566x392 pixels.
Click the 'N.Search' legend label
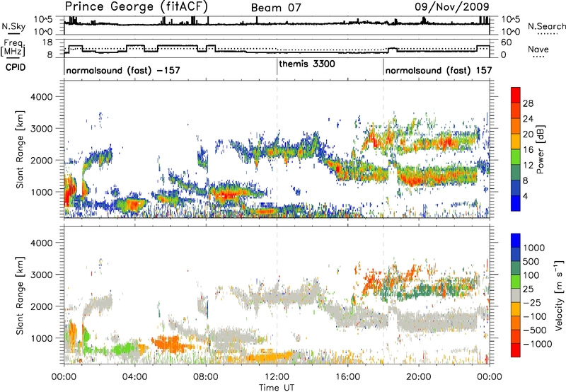click(x=546, y=26)
